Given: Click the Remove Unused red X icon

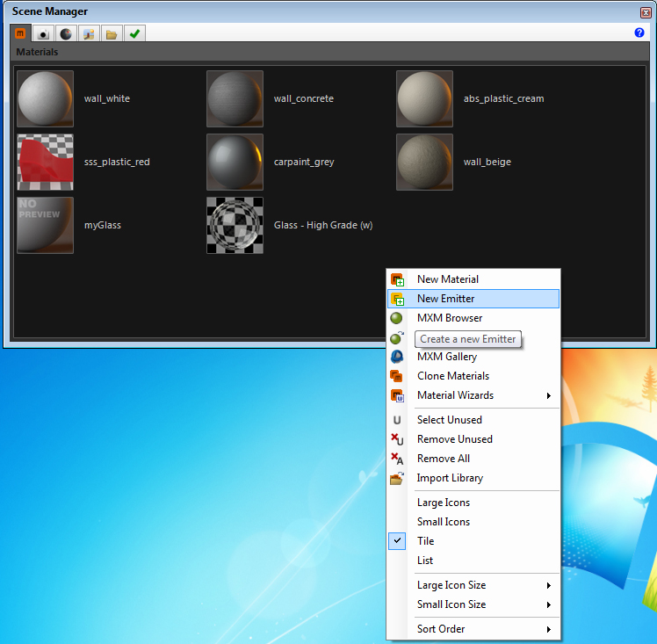Looking at the screenshot, I should pos(397,439).
